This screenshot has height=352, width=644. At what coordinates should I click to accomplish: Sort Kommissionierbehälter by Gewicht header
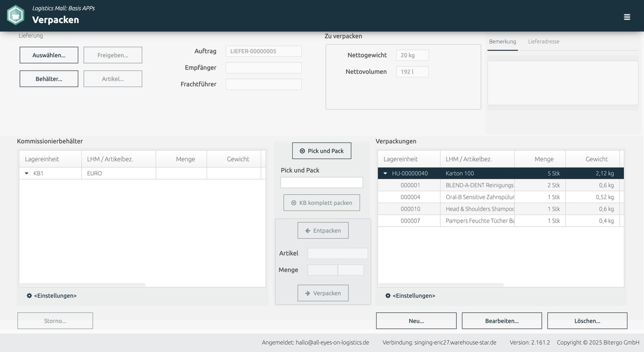(x=234, y=159)
